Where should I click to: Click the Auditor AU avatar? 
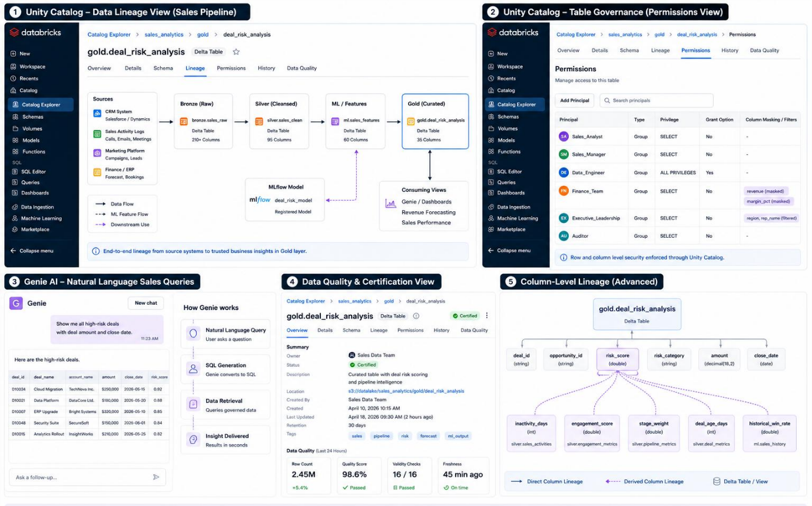click(x=564, y=236)
